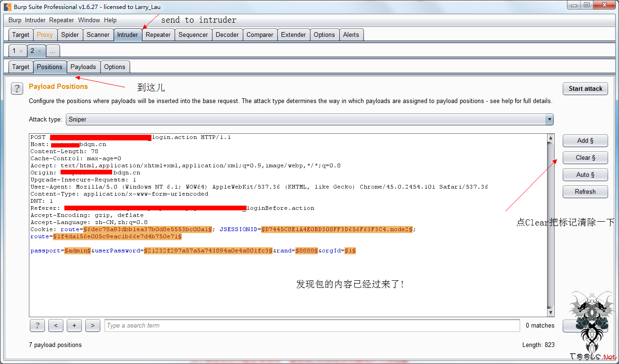619x364 pixels.
Task: Close Intruder attack tab 2
Action: [39, 51]
